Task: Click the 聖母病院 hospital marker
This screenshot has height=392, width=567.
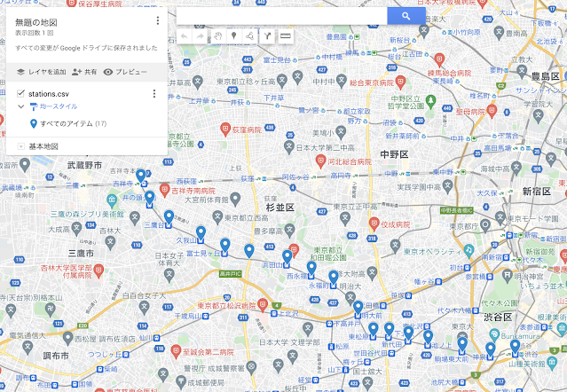Action: pos(492,111)
